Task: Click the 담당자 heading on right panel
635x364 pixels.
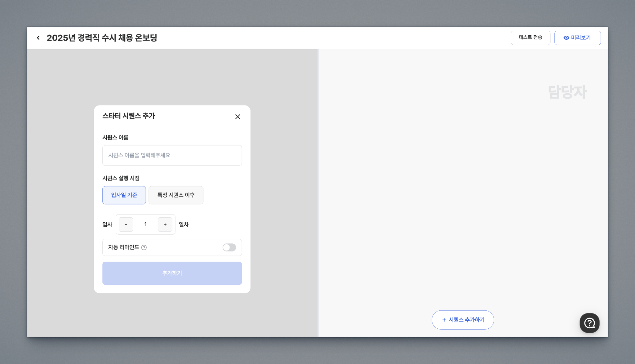Action: coord(567,92)
